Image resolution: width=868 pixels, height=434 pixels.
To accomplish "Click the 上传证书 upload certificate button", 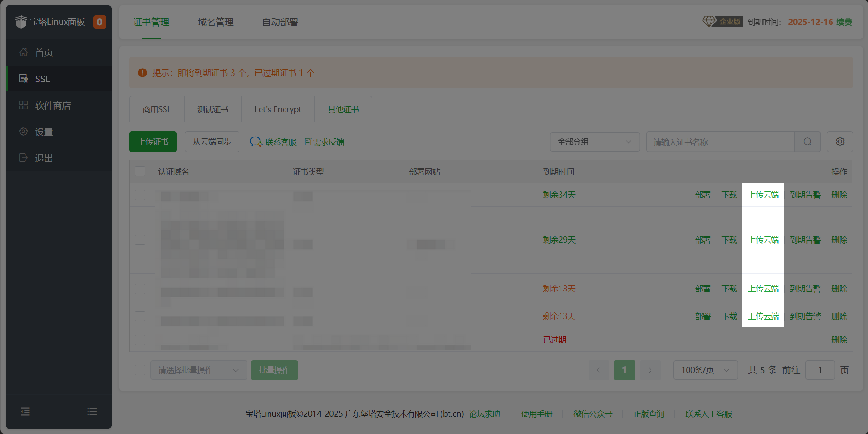I will pyautogui.click(x=152, y=141).
